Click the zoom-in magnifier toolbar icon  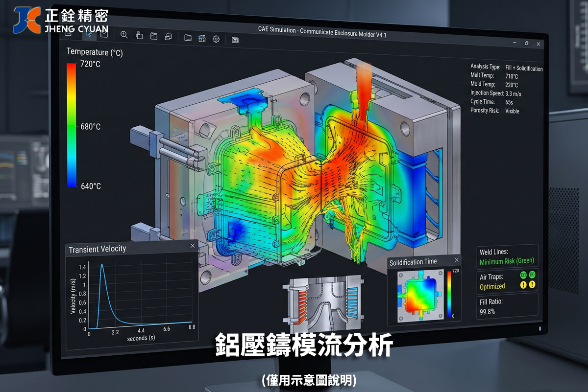124,35
